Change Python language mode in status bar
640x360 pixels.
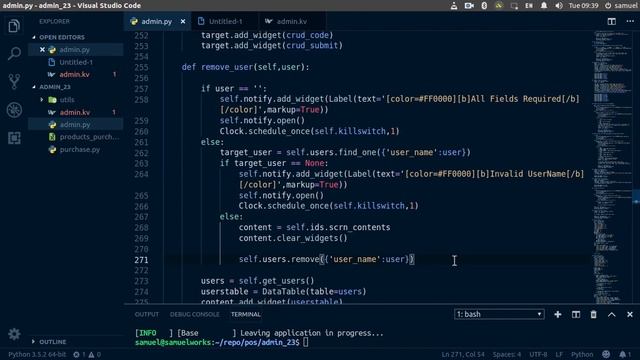coord(582,354)
